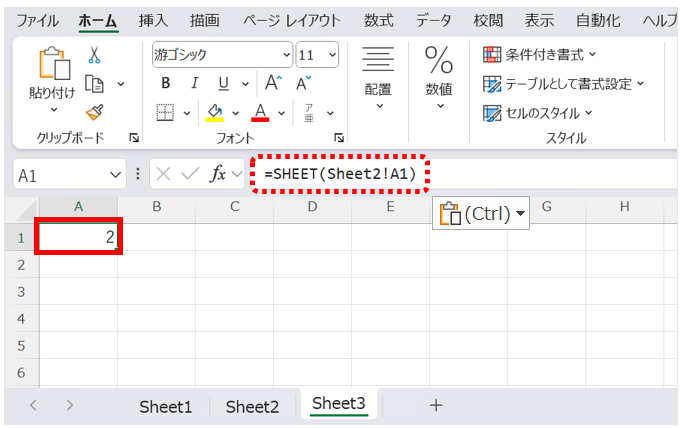Viewport: 680px width, 428px height.
Task: Apply yellow fill color bucket
Action: [214, 113]
